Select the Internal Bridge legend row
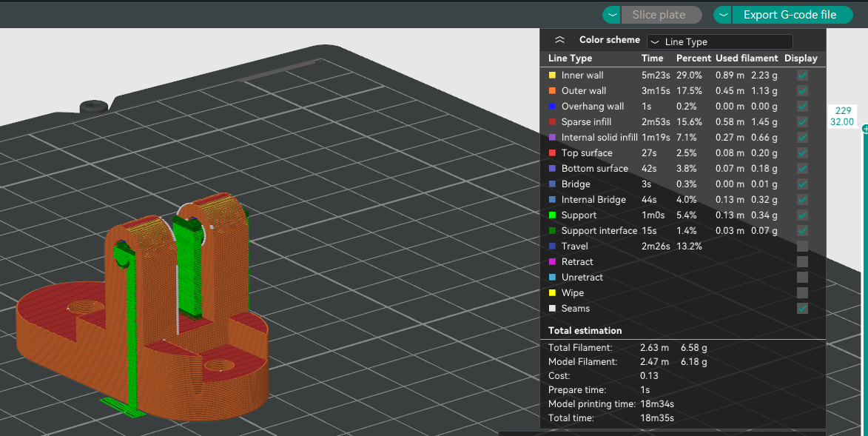The width and height of the screenshot is (868, 436). pos(593,200)
